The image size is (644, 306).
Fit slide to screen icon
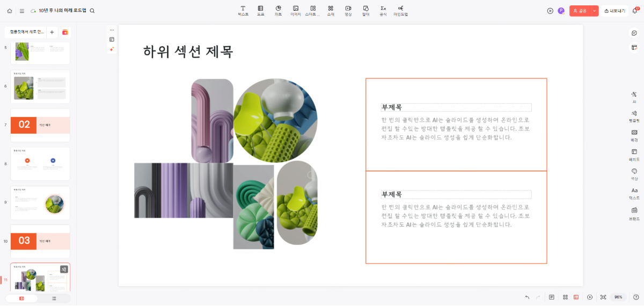pos(603,297)
